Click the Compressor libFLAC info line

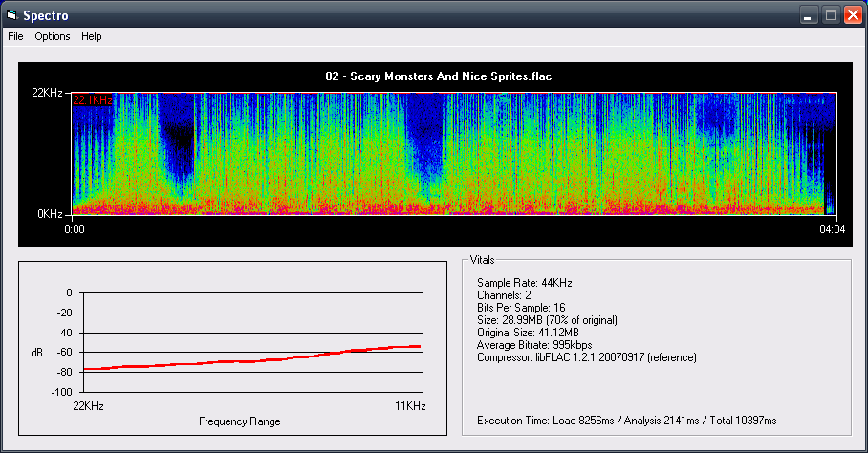[x=586, y=357]
